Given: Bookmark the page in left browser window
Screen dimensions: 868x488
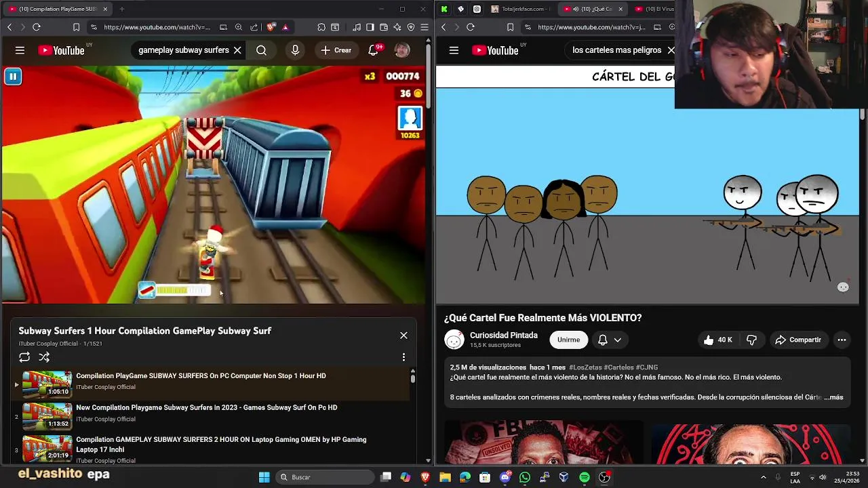Looking at the screenshot, I should pos(76,27).
